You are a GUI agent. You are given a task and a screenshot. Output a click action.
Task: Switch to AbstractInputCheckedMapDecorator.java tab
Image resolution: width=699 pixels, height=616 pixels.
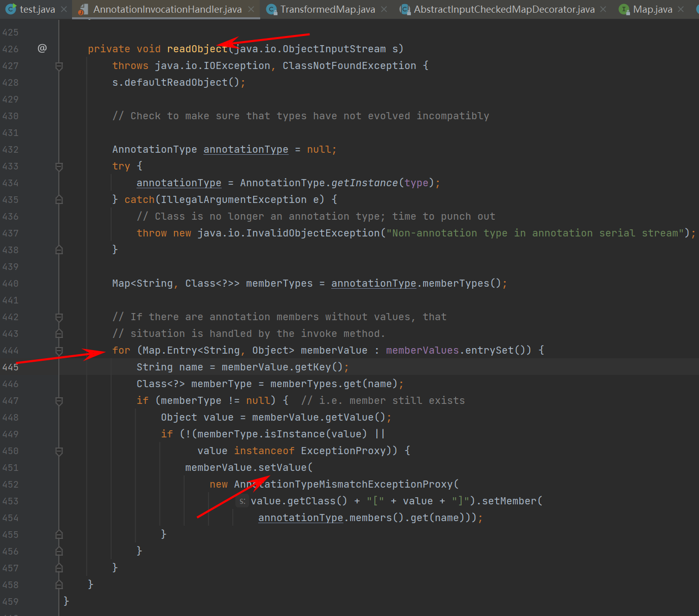[x=504, y=9]
